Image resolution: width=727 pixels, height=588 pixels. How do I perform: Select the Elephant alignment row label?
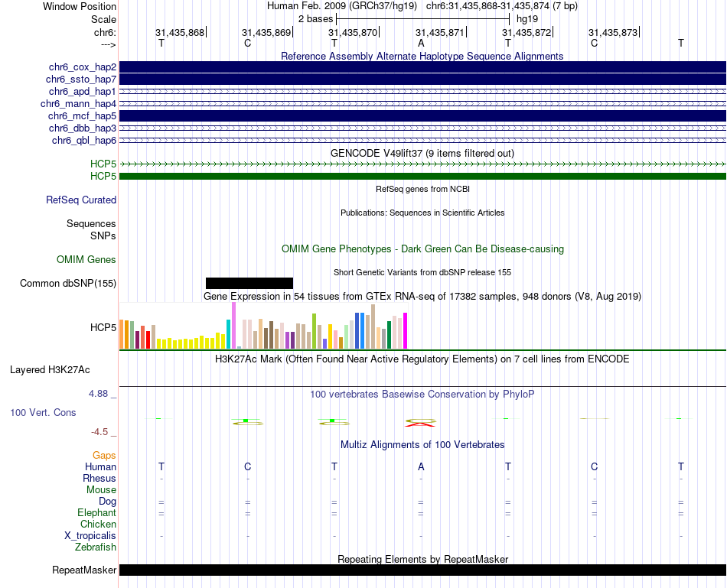[x=97, y=513]
